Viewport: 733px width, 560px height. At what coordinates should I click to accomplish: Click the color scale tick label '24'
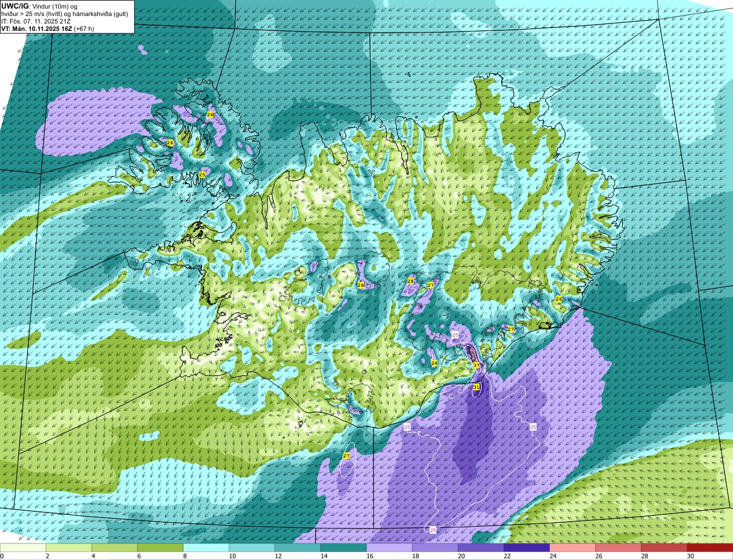tap(553, 556)
